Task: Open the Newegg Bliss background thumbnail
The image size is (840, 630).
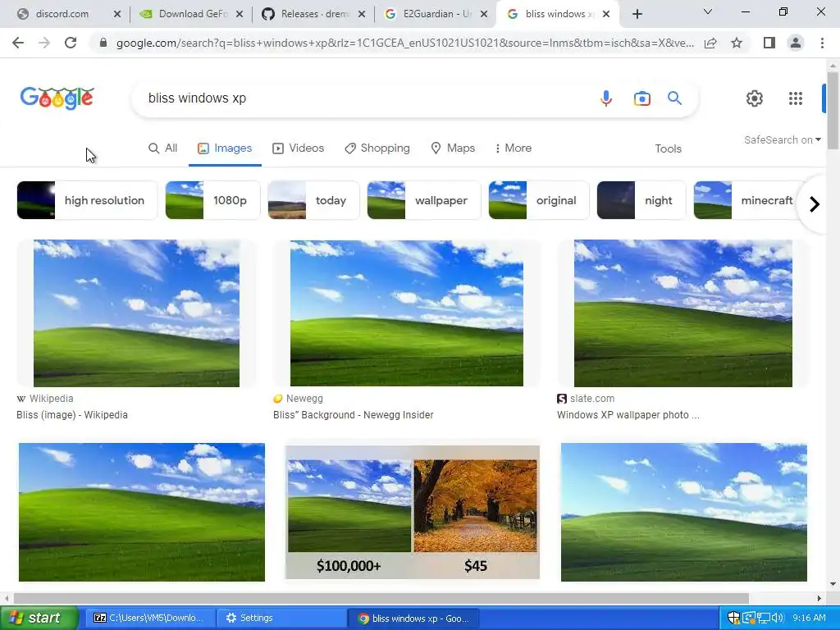Action: pyautogui.click(x=407, y=313)
